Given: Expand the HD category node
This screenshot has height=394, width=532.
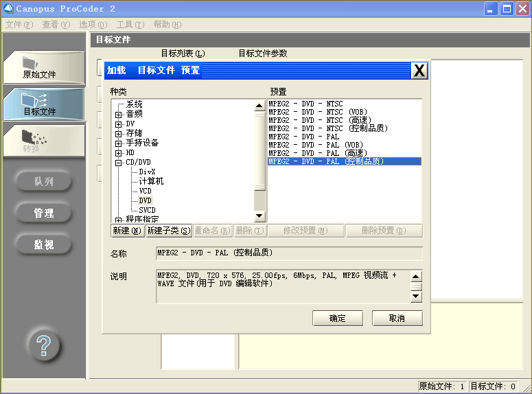Looking at the screenshot, I should [x=118, y=153].
